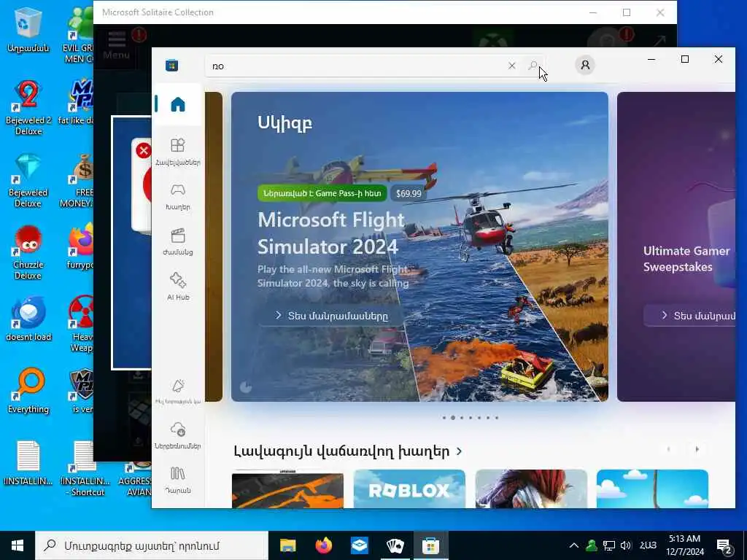747x560 pixels.
Task: Open the Roblox game thumbnail
Action: click(409, 489)
